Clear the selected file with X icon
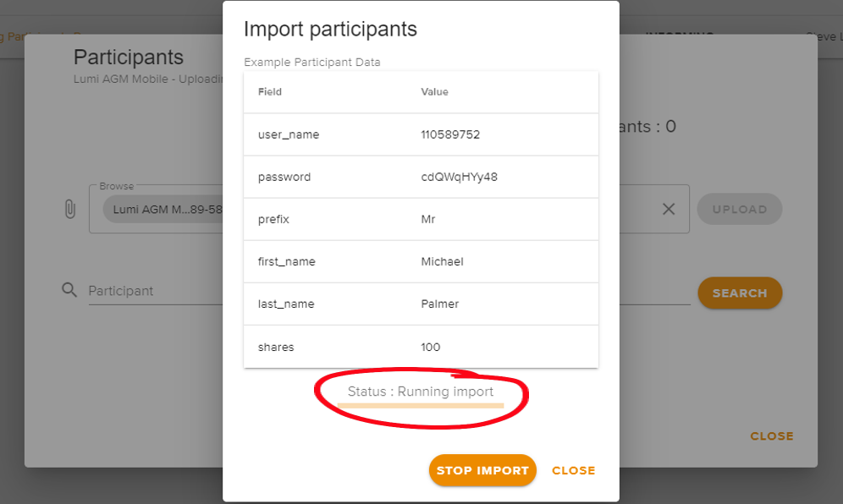This screenshot has height=504, width=843. (669, 209)
